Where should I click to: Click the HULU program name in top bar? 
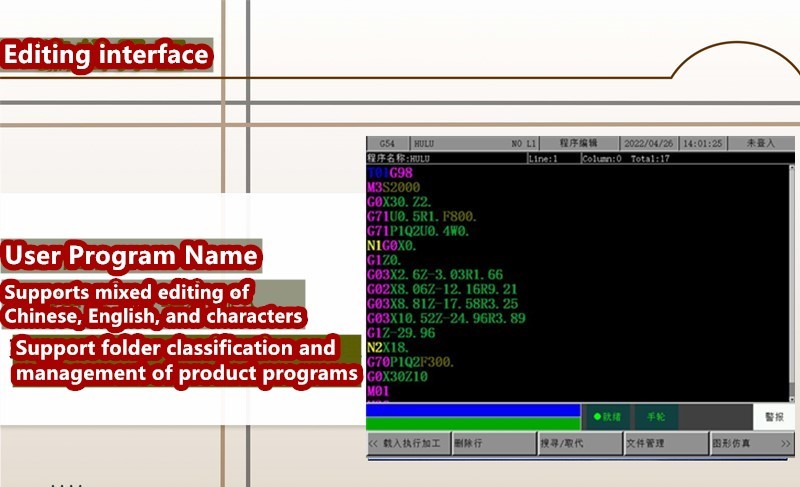[x=424, y=144]
